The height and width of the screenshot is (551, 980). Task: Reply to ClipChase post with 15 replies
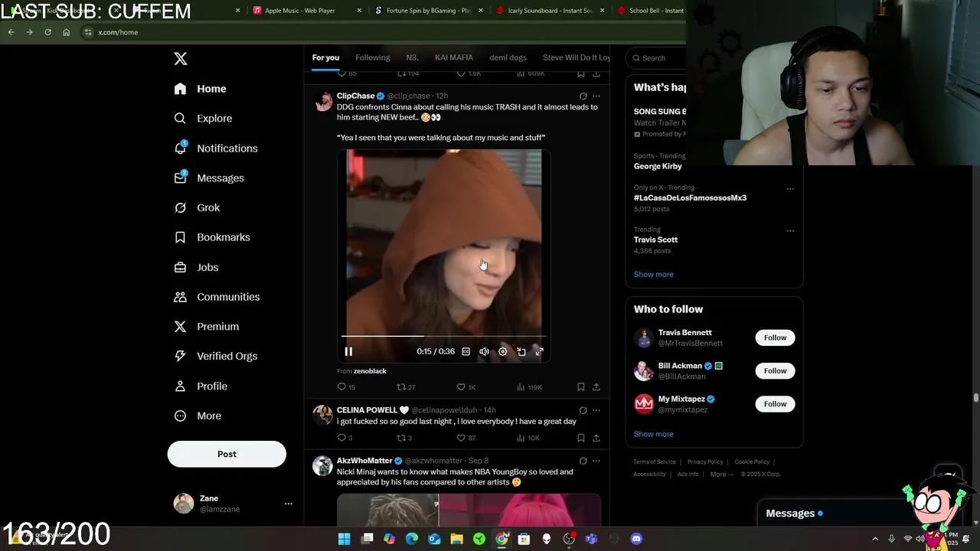346,387
